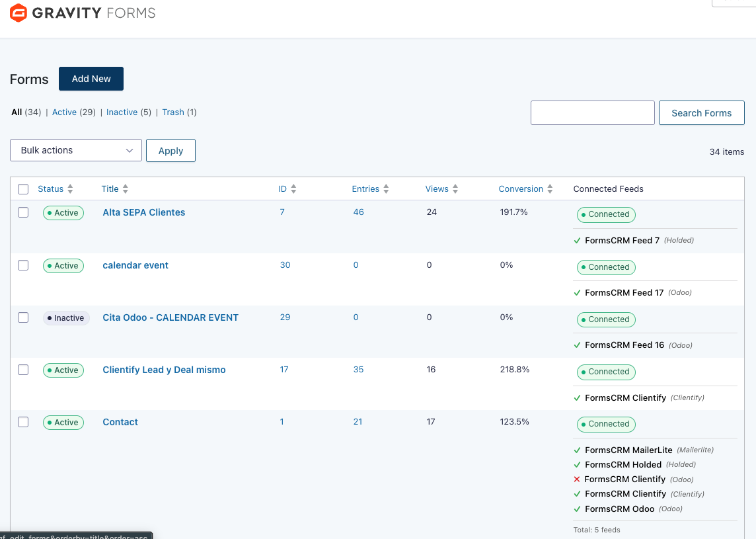Expand the Connected badge for Clientify Lead form

(x=606, y=372)
